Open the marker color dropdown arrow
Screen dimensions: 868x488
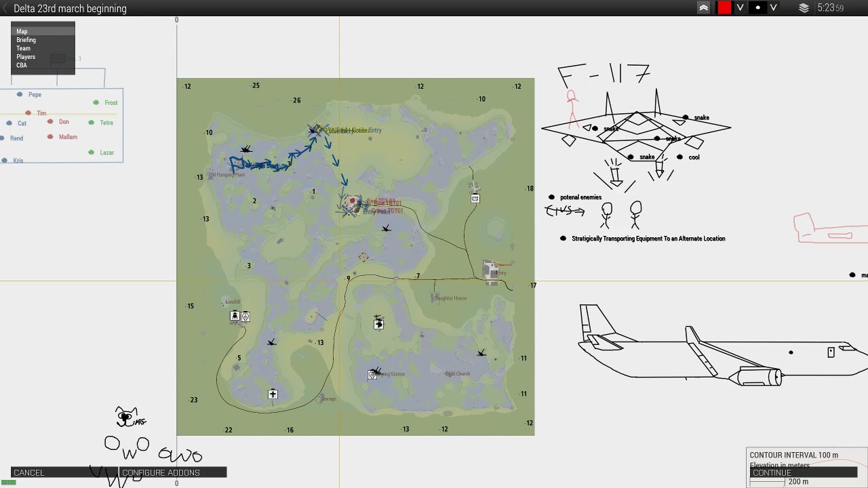pos(740,8)
